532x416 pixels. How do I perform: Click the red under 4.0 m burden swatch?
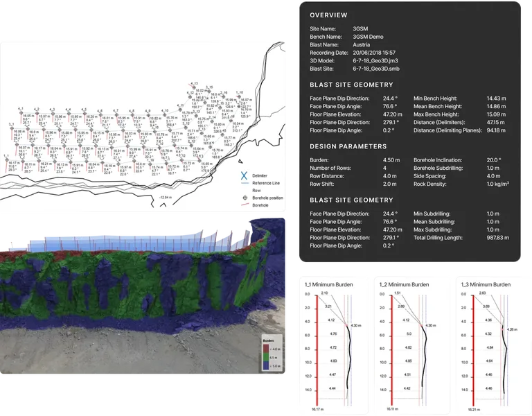[266, 349]
